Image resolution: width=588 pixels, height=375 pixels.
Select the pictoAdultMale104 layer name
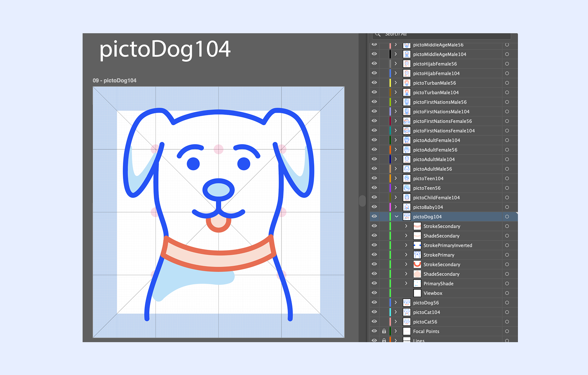[x=434, y=159]
